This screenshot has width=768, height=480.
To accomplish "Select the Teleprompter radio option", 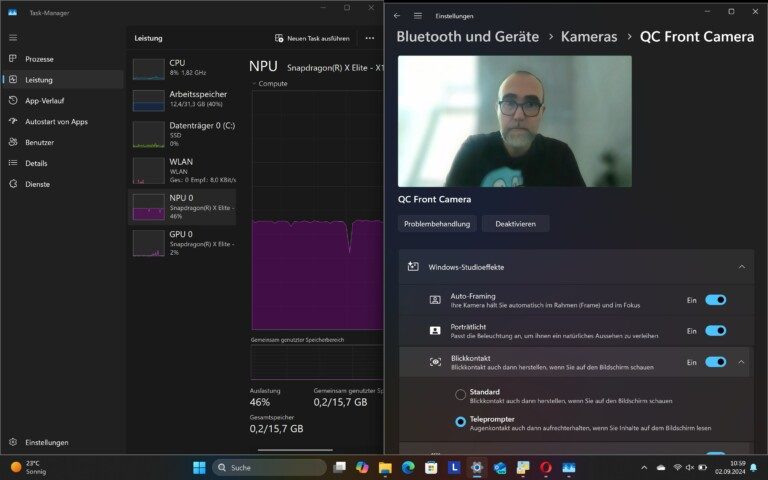I will 460,422.
